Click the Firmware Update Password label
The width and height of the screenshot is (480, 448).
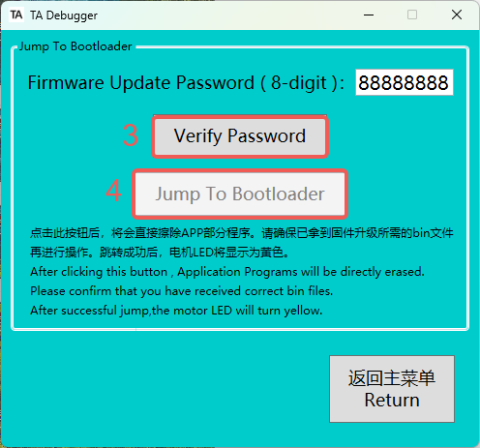click(186, 82)
